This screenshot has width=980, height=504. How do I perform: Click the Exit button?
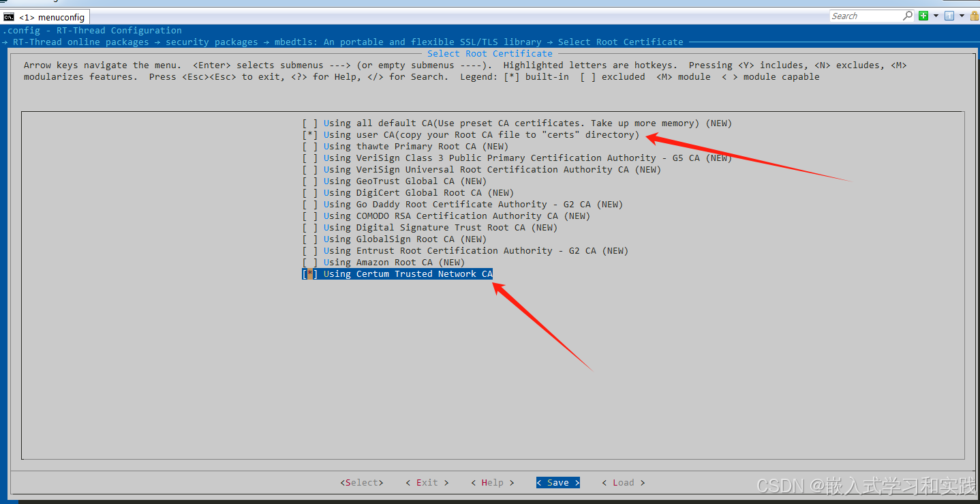(427, 482)
